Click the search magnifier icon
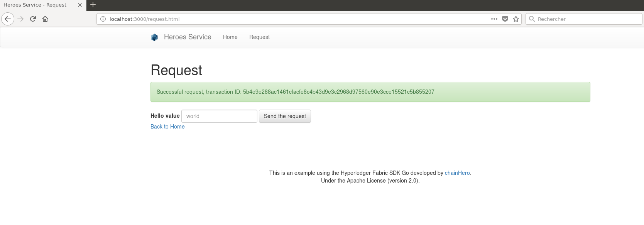The height and width of the screenshot is (225, 644). [532, 19]
